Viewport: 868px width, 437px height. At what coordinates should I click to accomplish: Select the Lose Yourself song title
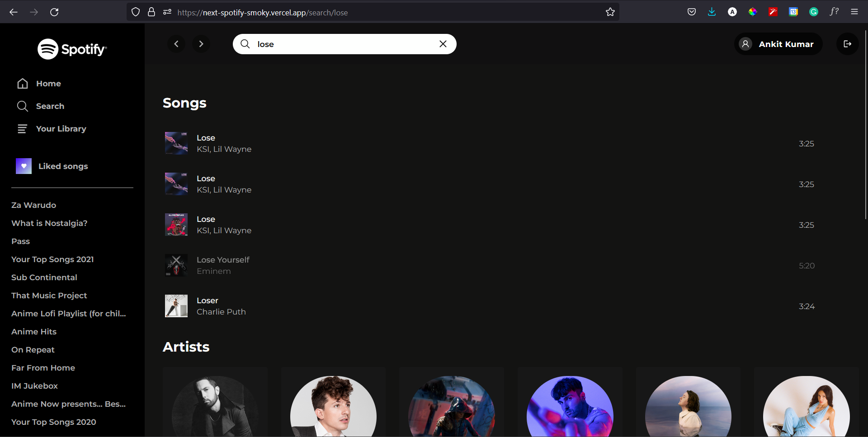click(223, 260)
